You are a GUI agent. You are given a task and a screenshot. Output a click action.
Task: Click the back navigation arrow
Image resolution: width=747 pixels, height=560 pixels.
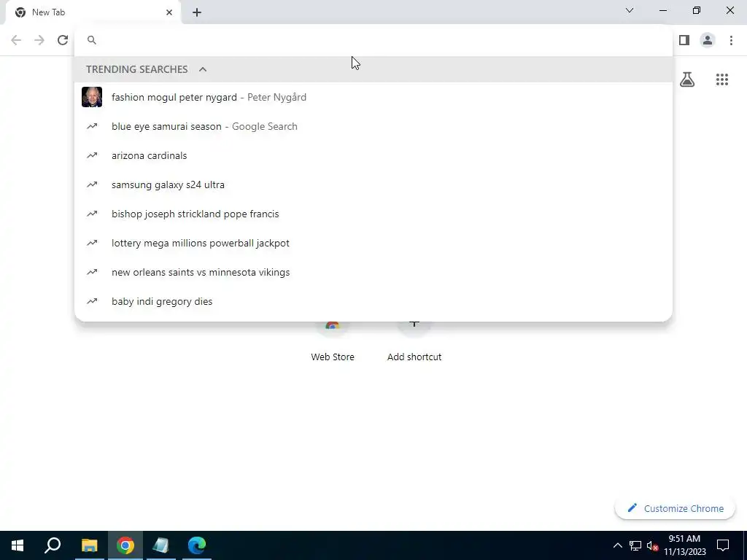point(16,40)
